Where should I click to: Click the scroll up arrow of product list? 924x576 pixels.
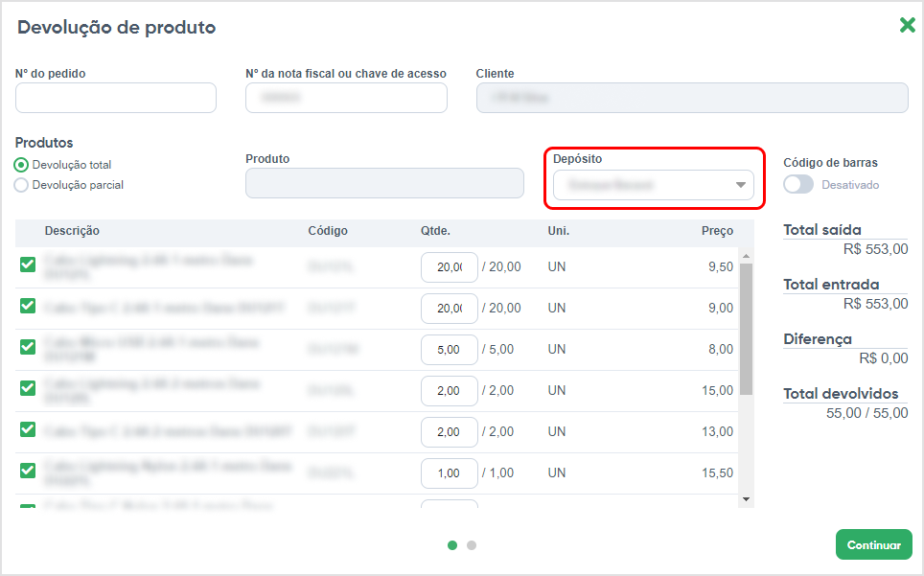[x=746, y=256]
